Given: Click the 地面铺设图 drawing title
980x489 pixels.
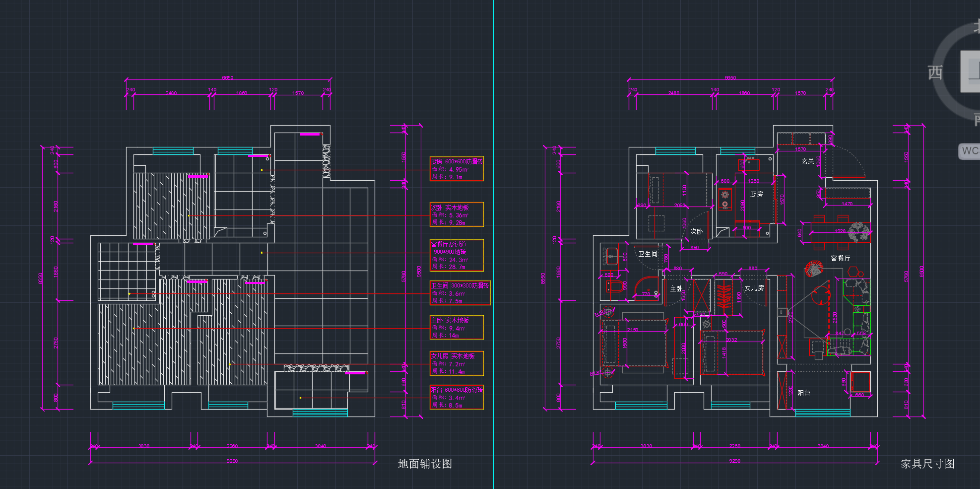Looking at the screenshot, I should click(425, 464).
